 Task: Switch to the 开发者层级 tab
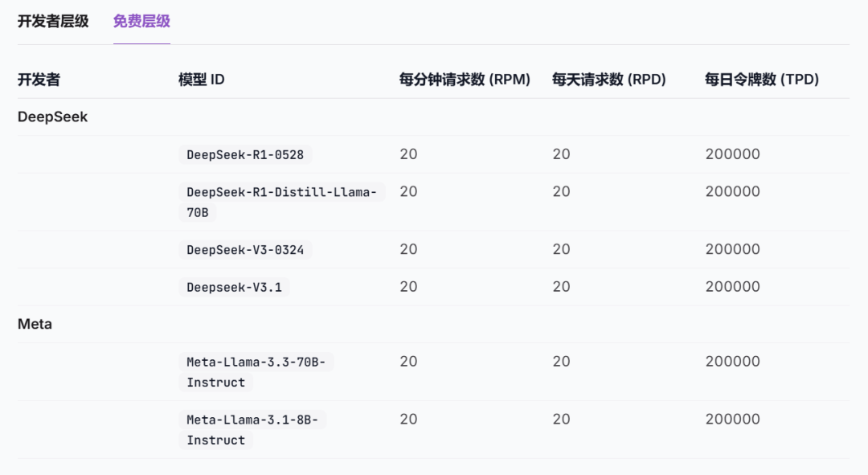coord(51,23)
